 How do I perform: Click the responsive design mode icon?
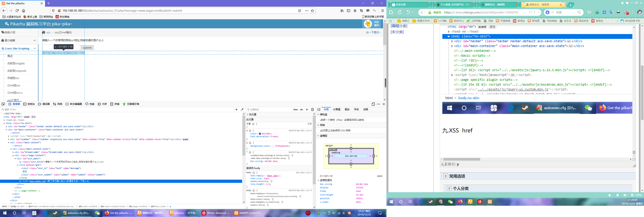tap(373, 104)
